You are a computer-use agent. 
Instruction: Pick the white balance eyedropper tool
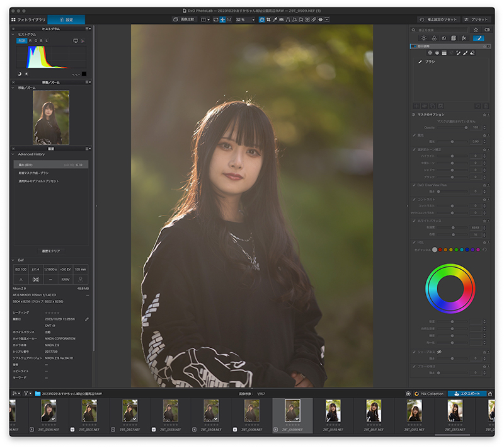275,20
